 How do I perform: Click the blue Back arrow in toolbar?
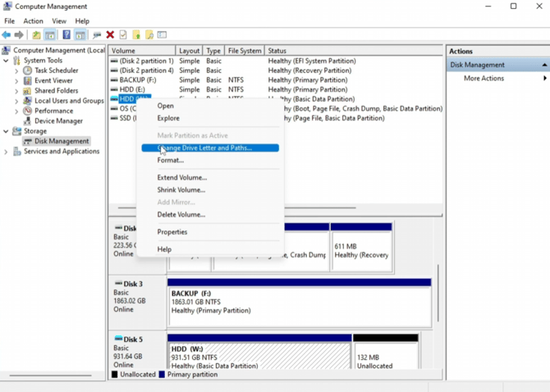7,35
